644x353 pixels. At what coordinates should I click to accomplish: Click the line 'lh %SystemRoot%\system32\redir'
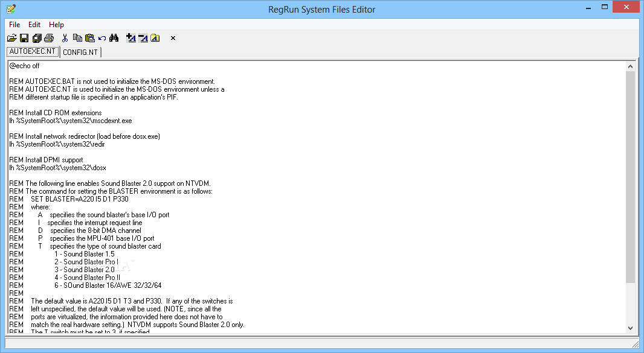[57, 144]
